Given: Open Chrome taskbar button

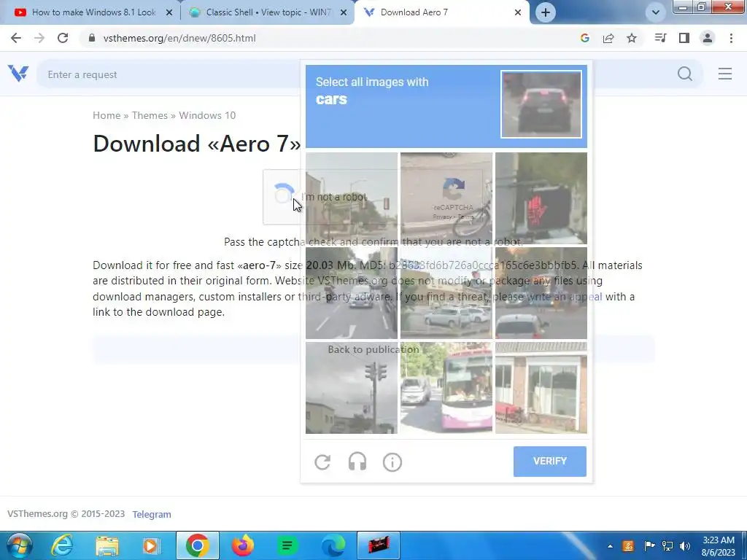Looking at the screenshot, I should tap(197, 545).
